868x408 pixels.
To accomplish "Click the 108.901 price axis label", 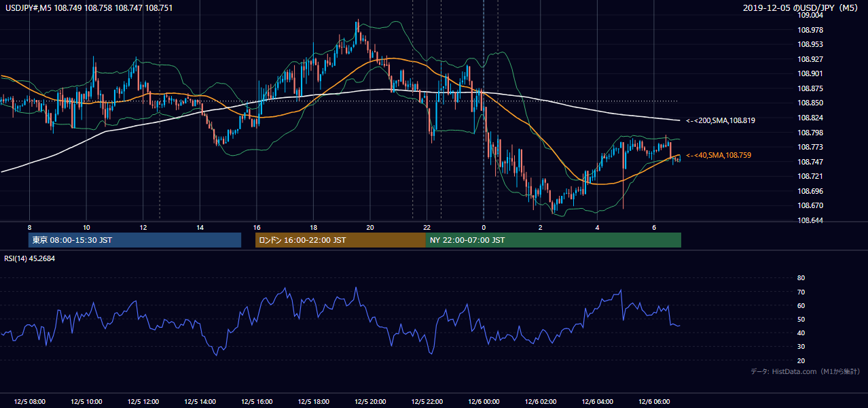I will [x=810, y=73].
